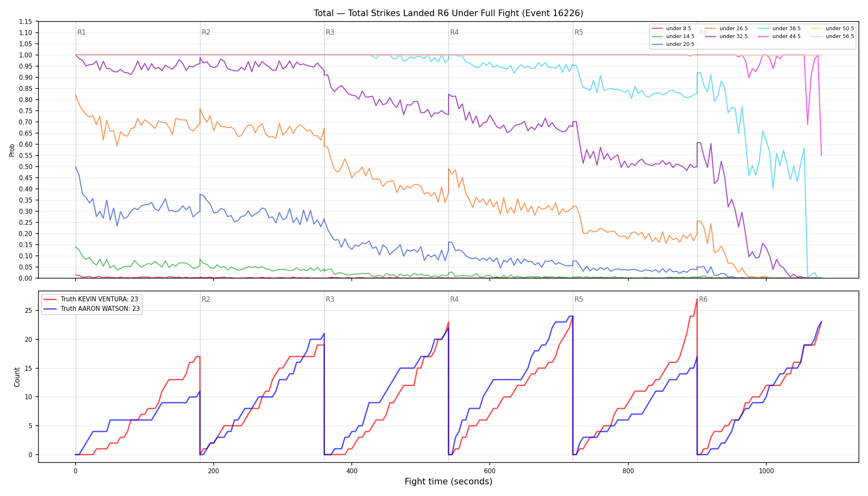Click the R5 marker in the Count chart
Image resolution: width=868 pixels, height=496 pixels.
579,299
